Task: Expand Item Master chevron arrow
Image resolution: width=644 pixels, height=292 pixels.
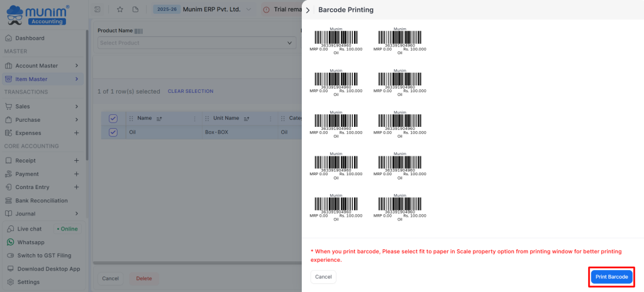Action: (x=77, y=79)
